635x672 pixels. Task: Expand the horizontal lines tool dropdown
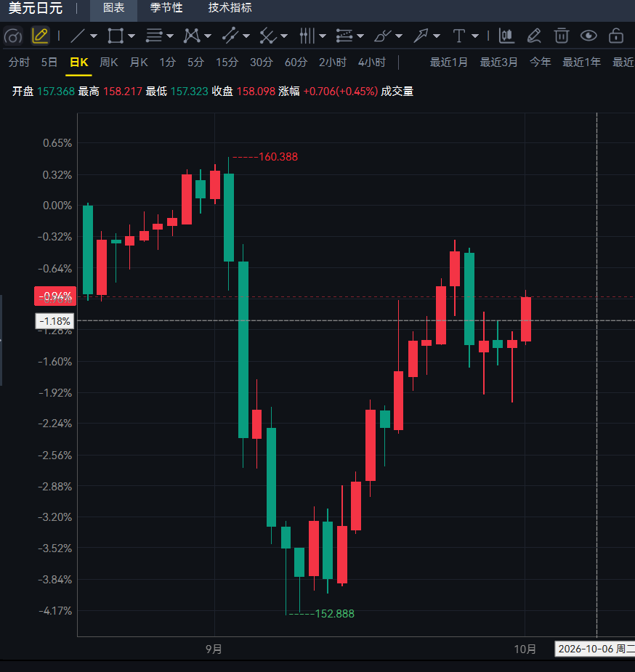170,36
